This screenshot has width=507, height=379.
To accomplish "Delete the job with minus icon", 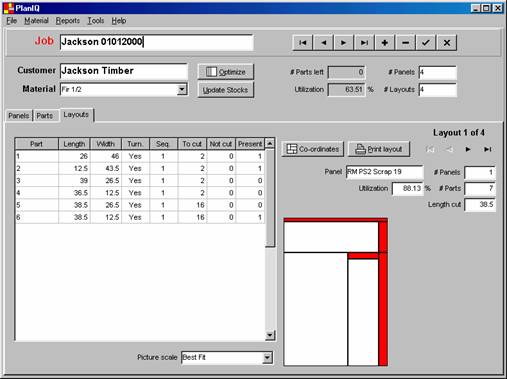I will 405,43.
